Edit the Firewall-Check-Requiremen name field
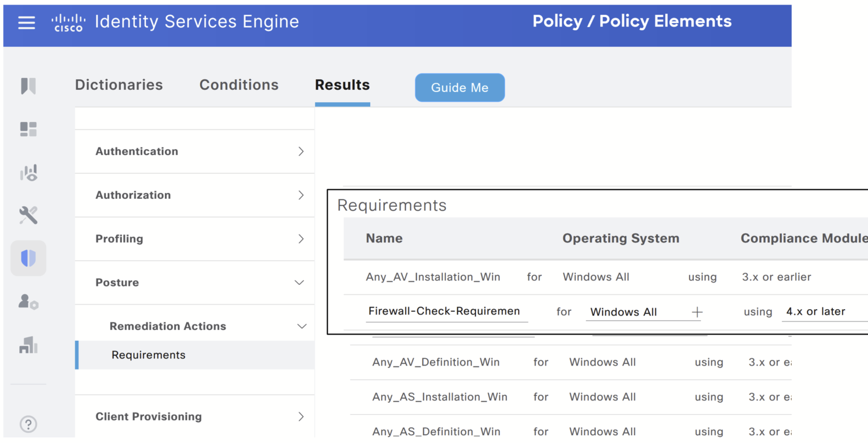This screenshot has height=443, width=868. point(446,311)
